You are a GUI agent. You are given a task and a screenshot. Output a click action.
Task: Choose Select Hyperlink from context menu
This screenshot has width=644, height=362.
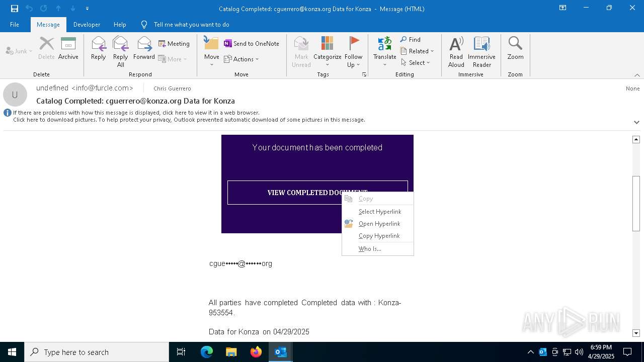[380, 212]
